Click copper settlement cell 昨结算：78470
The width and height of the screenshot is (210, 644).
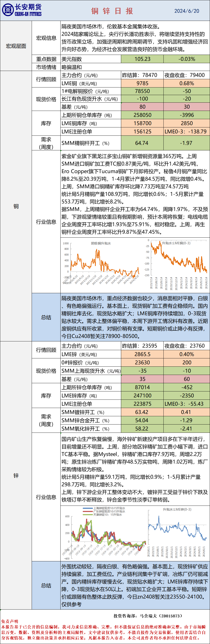(x=142, y=75)
